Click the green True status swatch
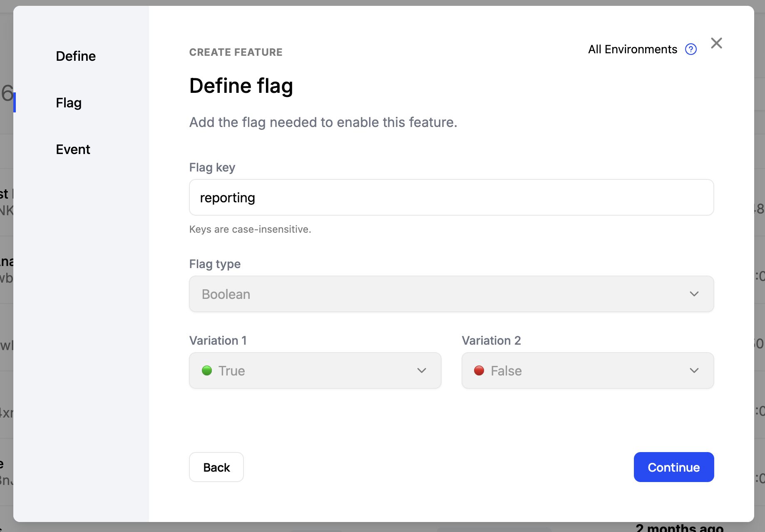The width and height of the screenshot is (765, 532). pyautogui.click(x=207, y=370)
